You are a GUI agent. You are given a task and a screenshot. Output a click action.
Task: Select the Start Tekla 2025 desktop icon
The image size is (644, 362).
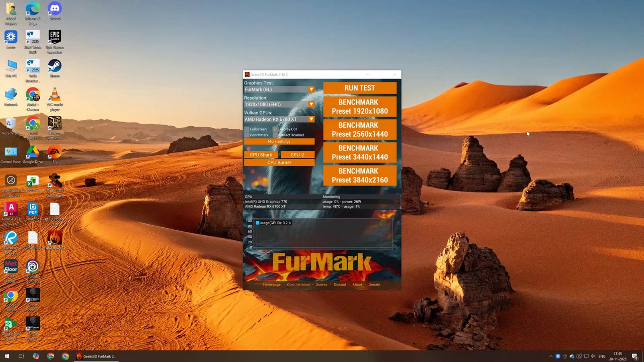coord(33,42)
